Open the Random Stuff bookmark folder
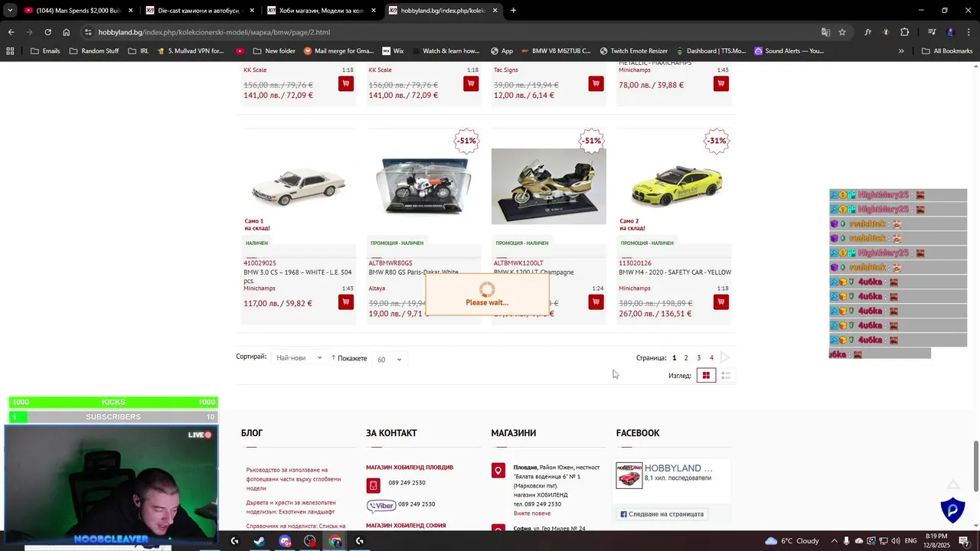This screenshot has height=551, width=980. (93, 51)
